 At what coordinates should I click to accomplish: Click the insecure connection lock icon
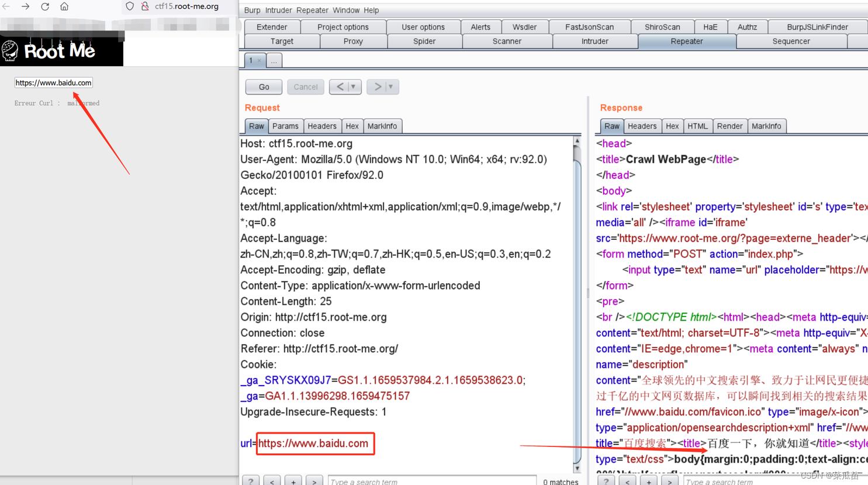click(x=145, y=6)
